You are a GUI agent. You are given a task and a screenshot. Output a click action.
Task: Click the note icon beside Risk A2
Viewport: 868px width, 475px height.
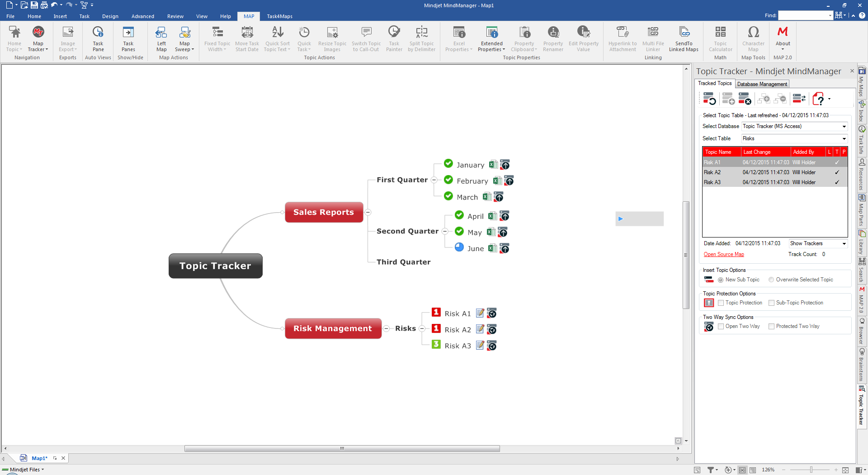[480, 329]
